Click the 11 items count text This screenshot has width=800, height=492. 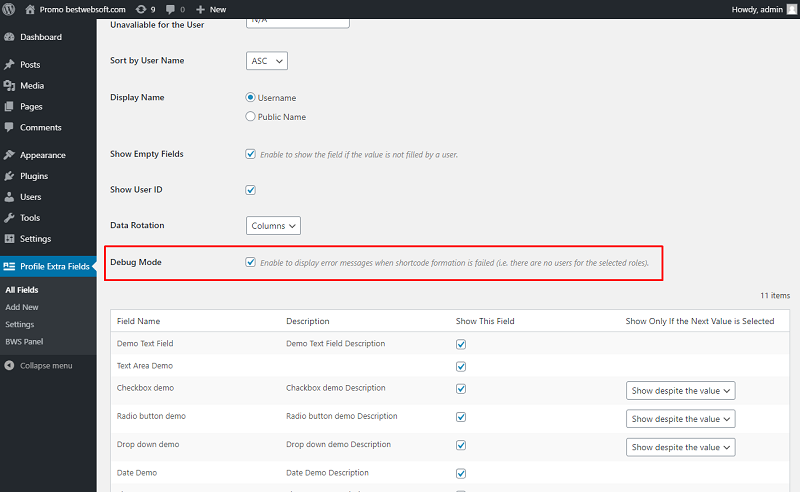click(775, 296)
